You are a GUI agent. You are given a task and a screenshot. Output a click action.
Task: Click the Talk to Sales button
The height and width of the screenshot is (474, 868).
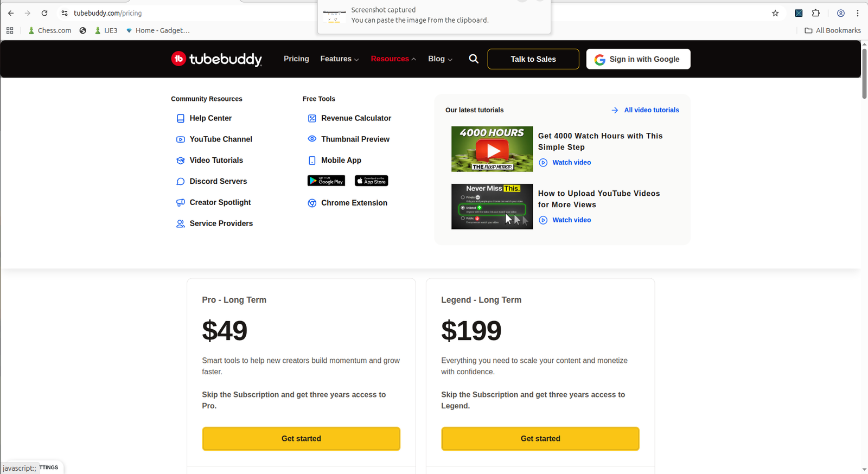coord(533,59)
